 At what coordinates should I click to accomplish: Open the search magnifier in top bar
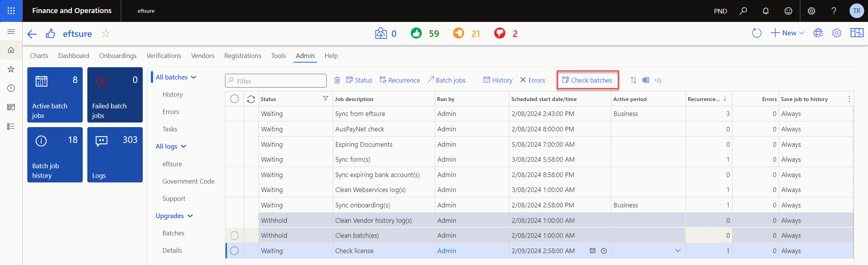[x=743, y=11]
